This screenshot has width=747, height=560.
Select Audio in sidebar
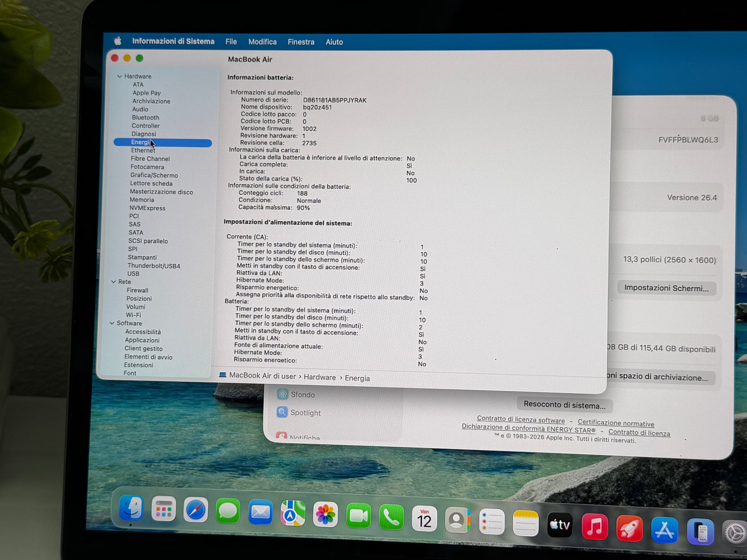140,110
